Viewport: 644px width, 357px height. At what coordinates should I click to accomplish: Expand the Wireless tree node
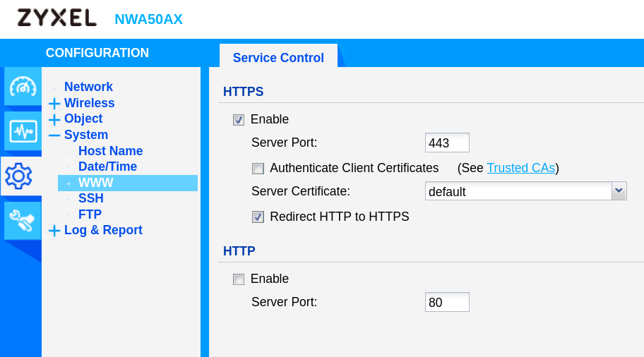tap(54, 104)
